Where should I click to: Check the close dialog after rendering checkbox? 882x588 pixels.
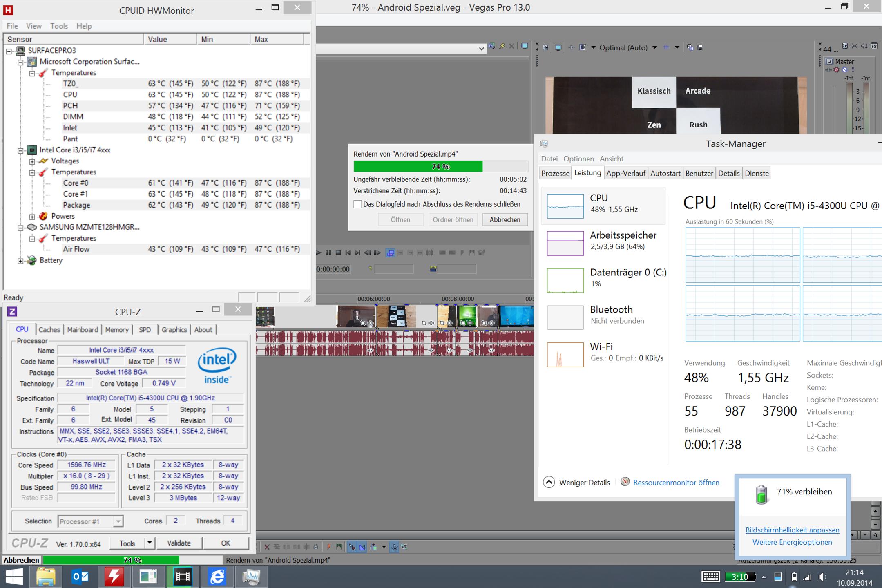click(x=357, y=204)
